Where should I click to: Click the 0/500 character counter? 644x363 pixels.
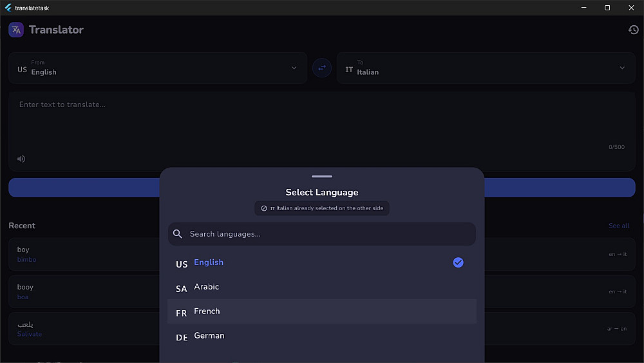pos(616,147)
